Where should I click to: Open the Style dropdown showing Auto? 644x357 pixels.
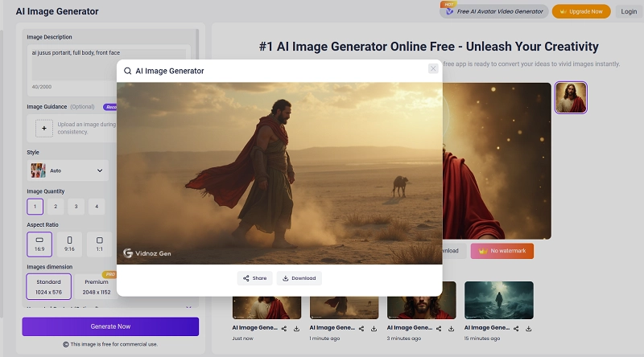(x=68, y=170)
